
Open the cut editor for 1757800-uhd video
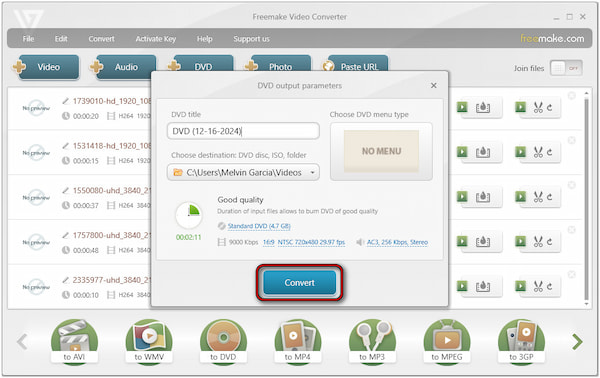pos(538,241)
